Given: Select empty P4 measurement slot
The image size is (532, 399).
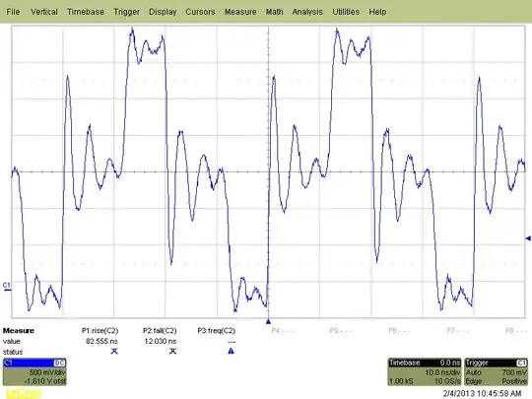Looking at the screenshot, I should (283, 330).
